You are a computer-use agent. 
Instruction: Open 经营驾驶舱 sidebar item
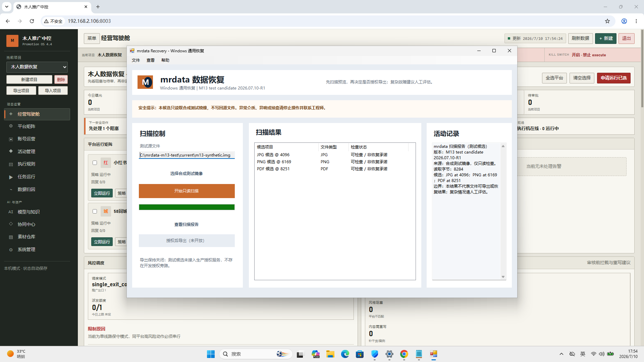coord(37,114)
